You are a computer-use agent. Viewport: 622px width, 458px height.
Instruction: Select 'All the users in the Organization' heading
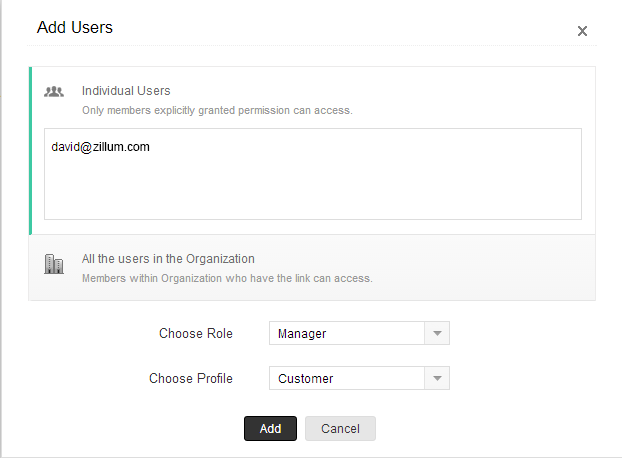(168, 258)
